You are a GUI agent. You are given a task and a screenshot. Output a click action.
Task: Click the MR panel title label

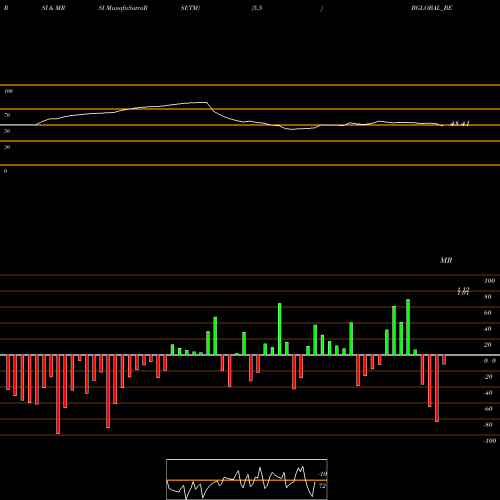(x=446, y=260)
